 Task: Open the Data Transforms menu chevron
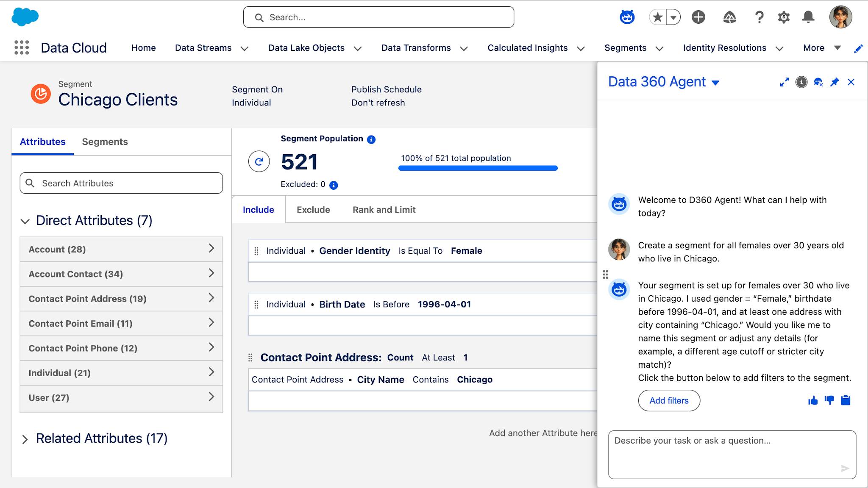[464, 49]
